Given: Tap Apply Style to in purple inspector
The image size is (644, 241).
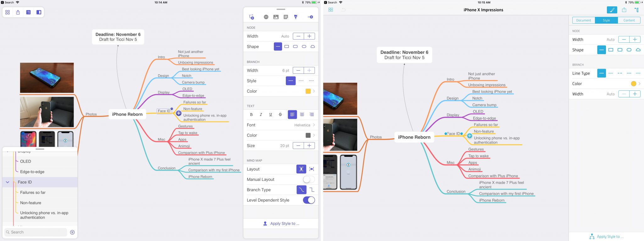Looking at the screenshot, I should click(x=281, y=224).
